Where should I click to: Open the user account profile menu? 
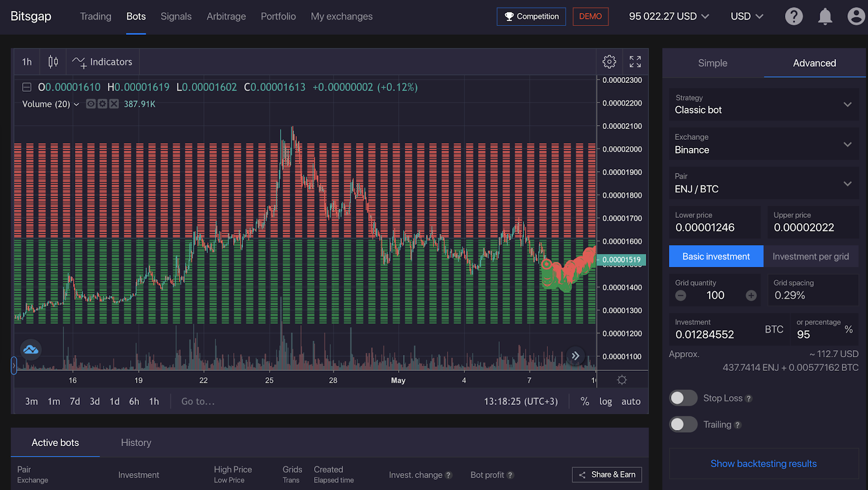tap(856, 16)
